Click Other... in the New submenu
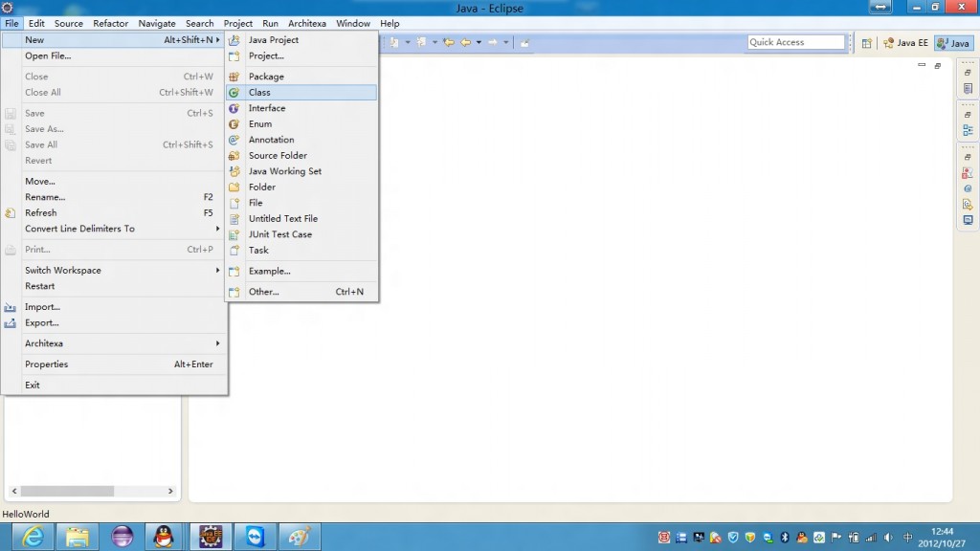The width and height of the screenshot is (980, 551). click(x=263, y=292)
